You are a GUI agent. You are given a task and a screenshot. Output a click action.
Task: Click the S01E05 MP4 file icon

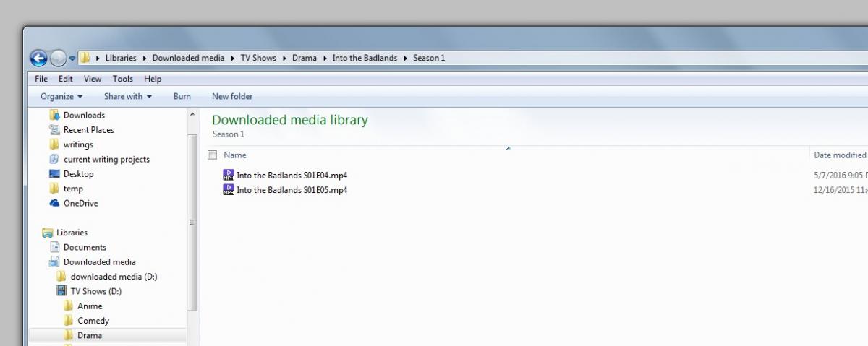pos(229,189)
